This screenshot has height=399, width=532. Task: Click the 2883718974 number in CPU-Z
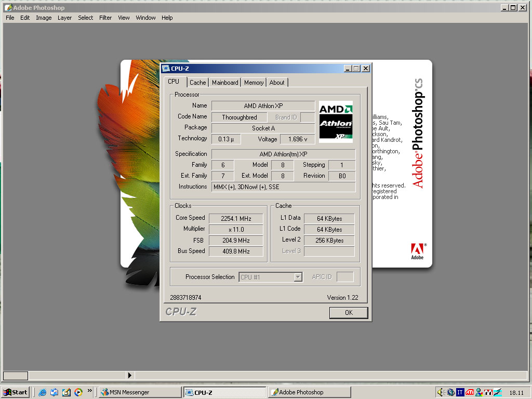click(x=185, y=298)
